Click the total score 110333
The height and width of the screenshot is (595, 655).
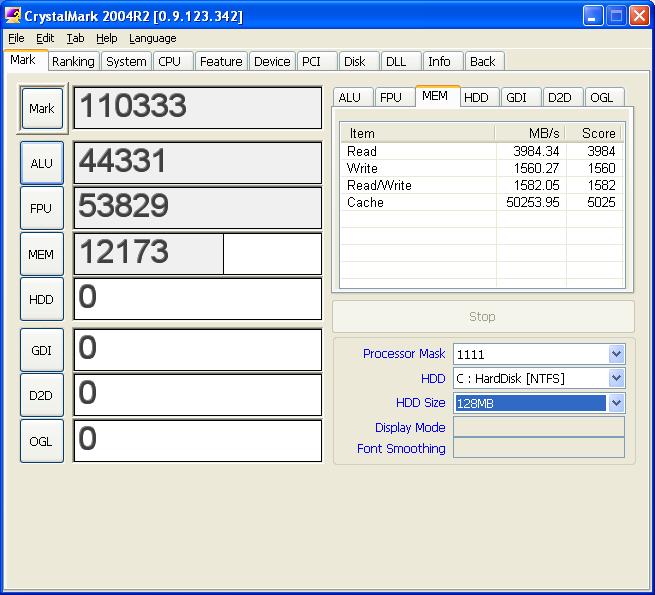point(198,108)
